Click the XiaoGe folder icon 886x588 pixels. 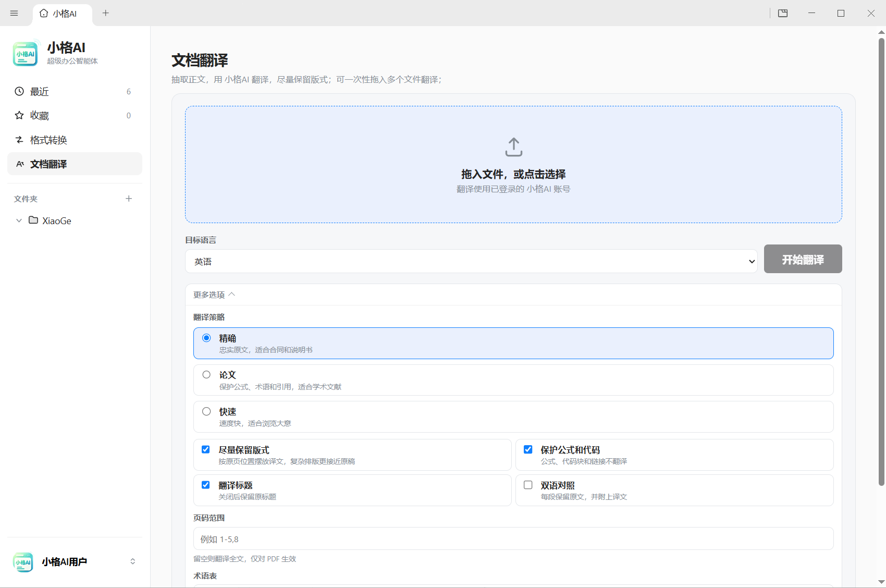pyautogui.click(x=33, y=220)
